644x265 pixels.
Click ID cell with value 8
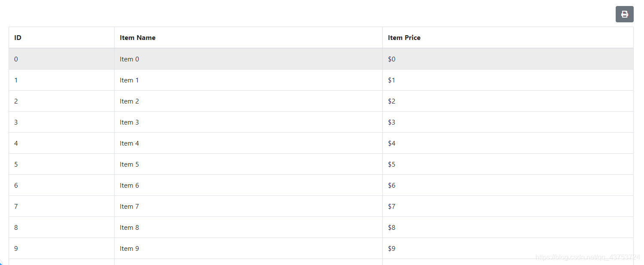[62, 228]
